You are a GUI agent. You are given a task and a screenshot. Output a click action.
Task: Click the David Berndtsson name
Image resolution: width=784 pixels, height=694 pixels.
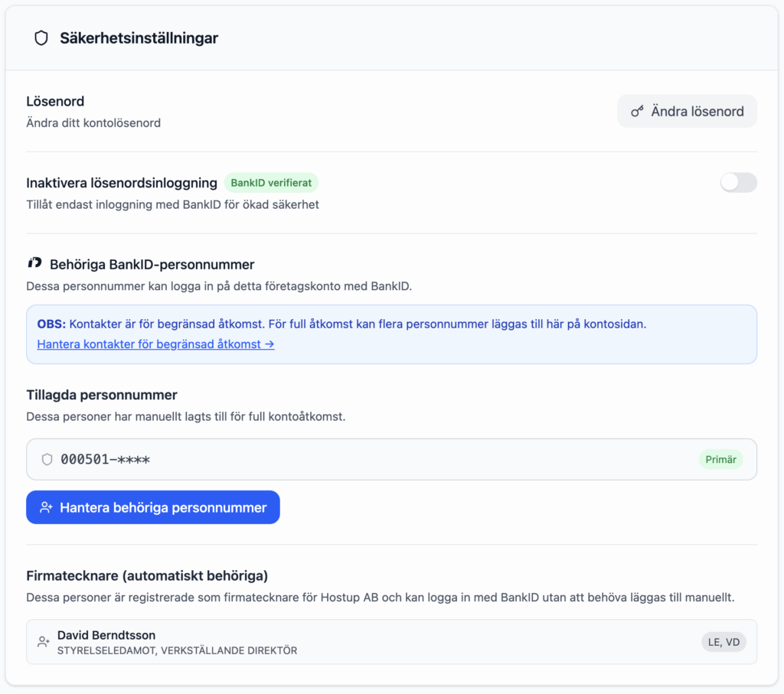pos(106,635)
